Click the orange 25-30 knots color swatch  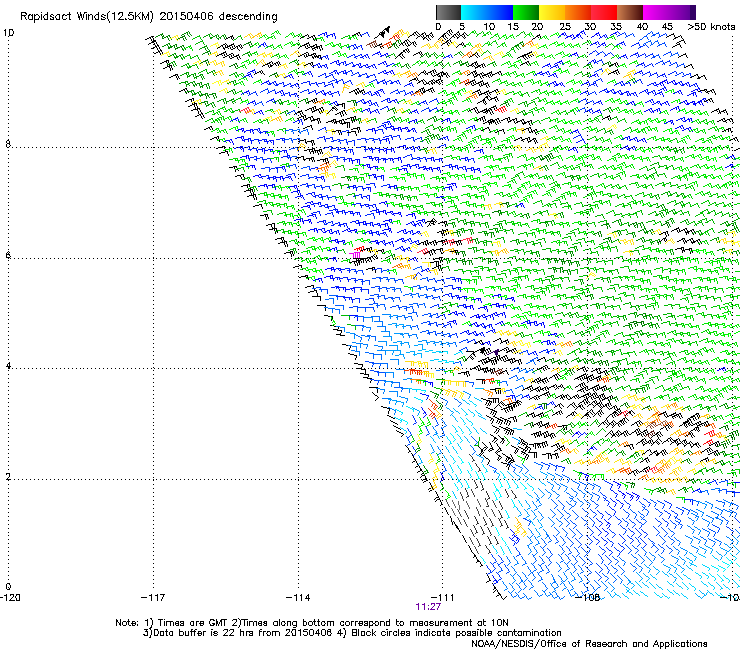(578, 12)
